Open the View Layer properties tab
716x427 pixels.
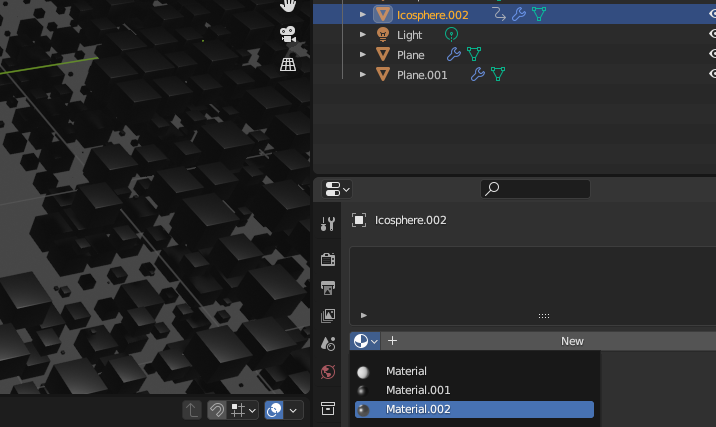(x=328, y=316)
